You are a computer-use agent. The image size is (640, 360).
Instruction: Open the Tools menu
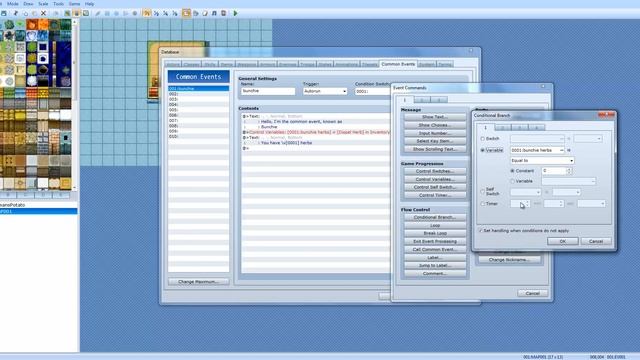[58, 4]
